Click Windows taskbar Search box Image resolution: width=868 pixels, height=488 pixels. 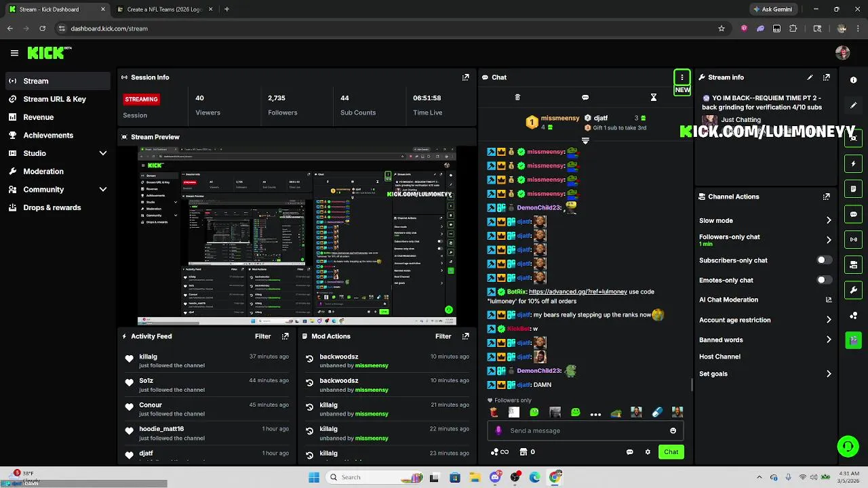tap(375, 477)
